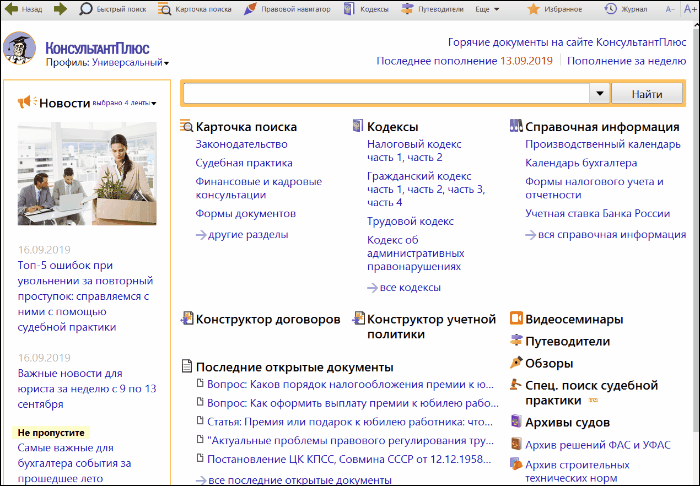Open news feeds dropdown выбрано 4 ленты
700x486 pixels.
click(124, 103)
